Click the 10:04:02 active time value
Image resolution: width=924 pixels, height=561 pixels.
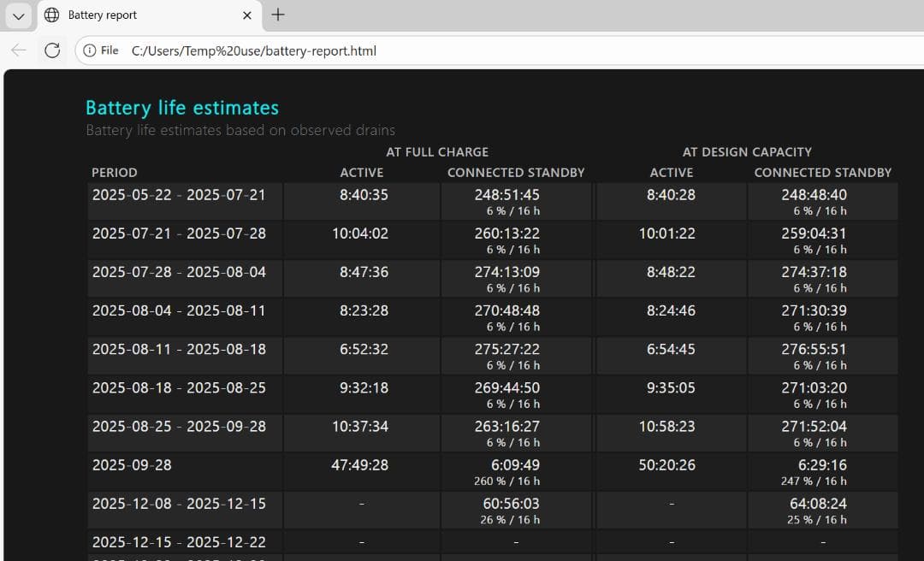pyautogui.click(x=360, y=233)
